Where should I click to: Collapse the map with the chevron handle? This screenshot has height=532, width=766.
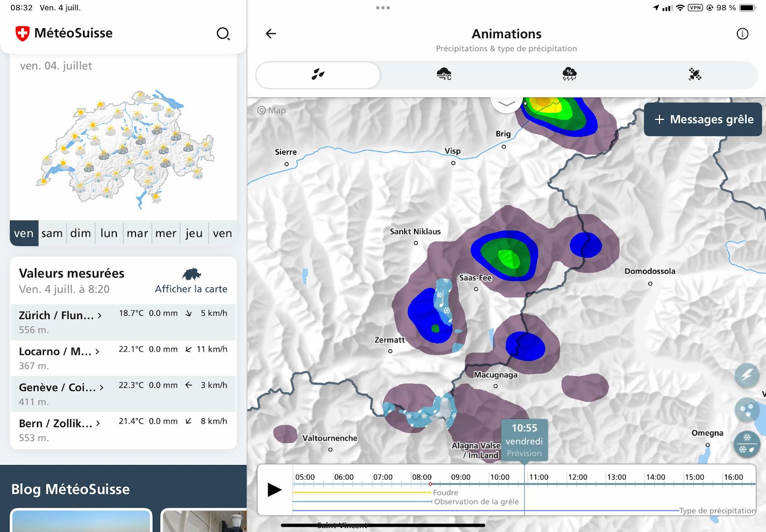[506, 104]
